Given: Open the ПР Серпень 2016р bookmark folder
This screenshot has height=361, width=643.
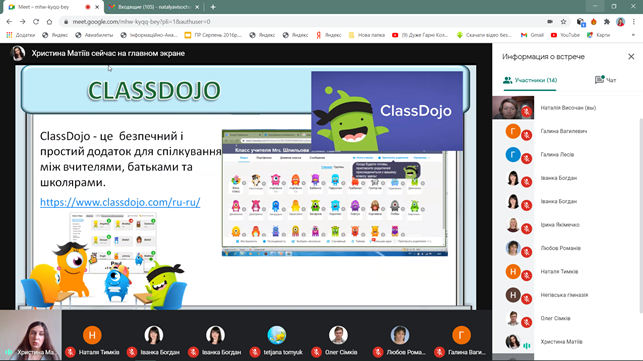Looking at the screenshot, I should 213,35.
